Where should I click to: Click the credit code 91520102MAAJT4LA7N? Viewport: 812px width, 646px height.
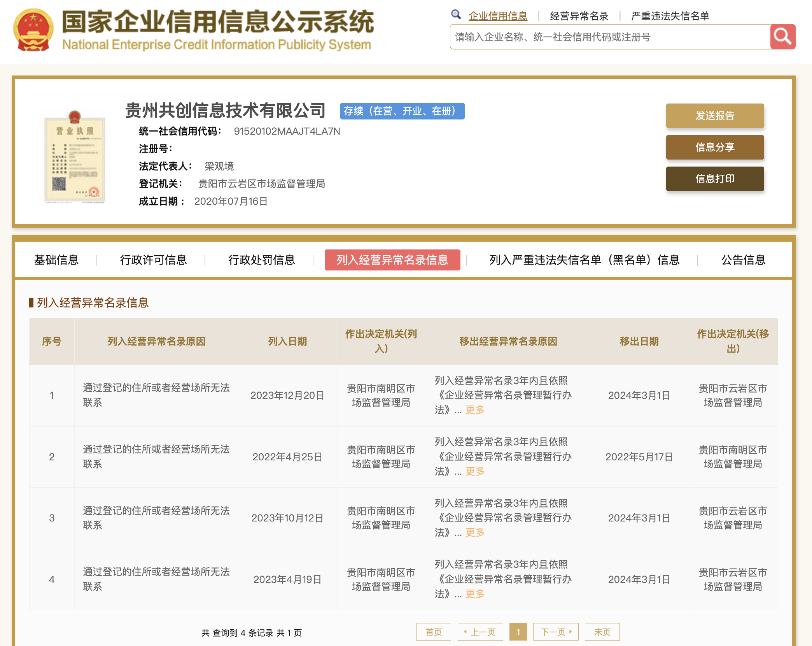click(287, 132)
